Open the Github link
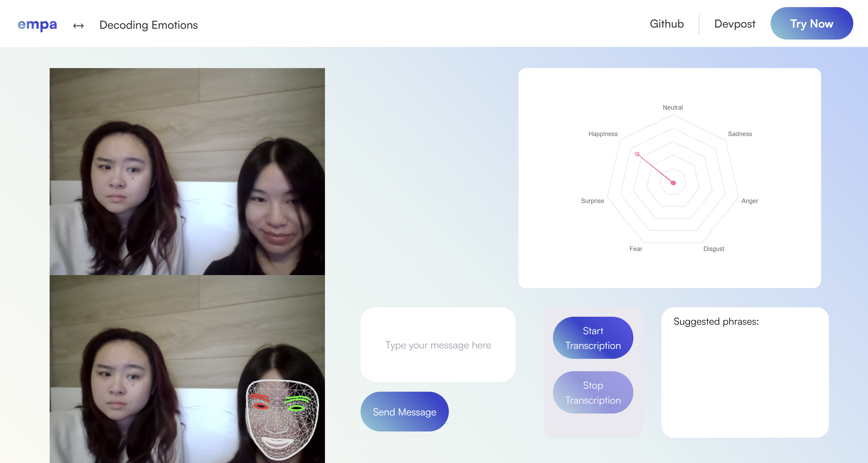868x463 pixels. [666, 24]
